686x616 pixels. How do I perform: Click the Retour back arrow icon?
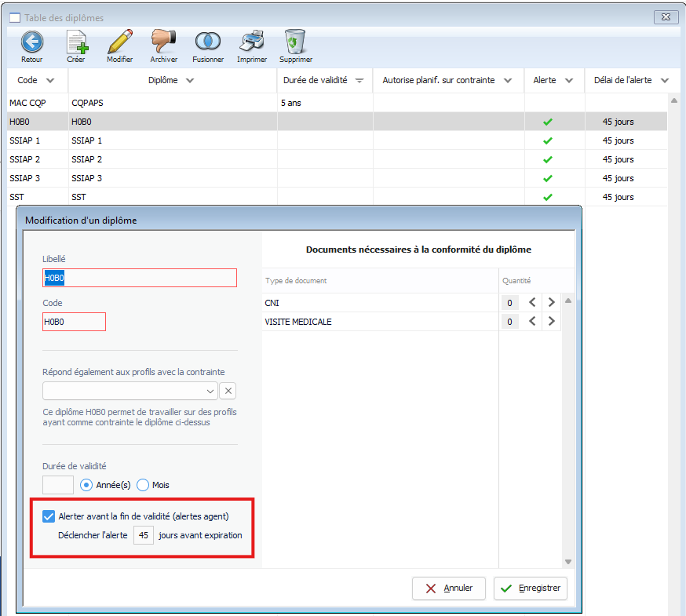point(32,42)
